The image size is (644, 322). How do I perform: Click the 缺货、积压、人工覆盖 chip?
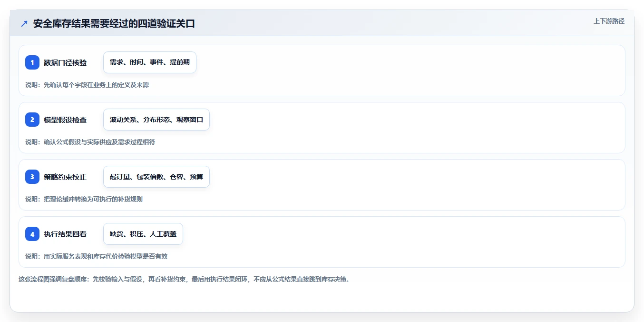(x=143, y=234)
